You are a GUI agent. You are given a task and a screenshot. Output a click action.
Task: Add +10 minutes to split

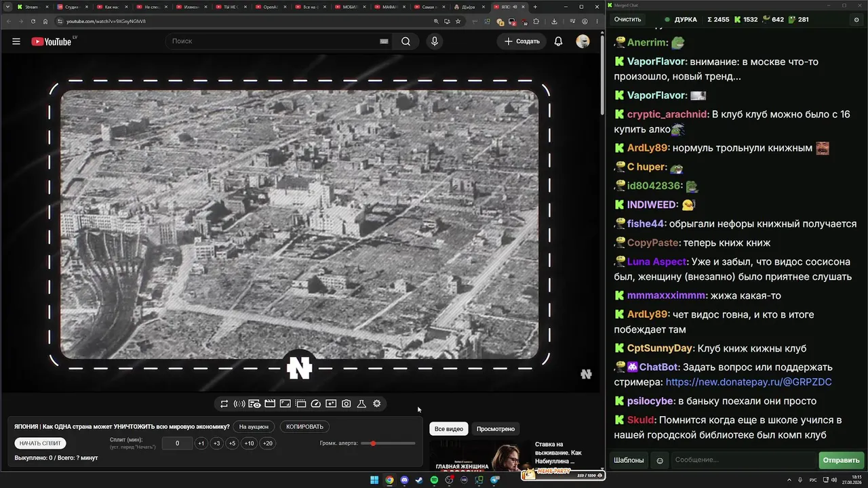point(250,443)
